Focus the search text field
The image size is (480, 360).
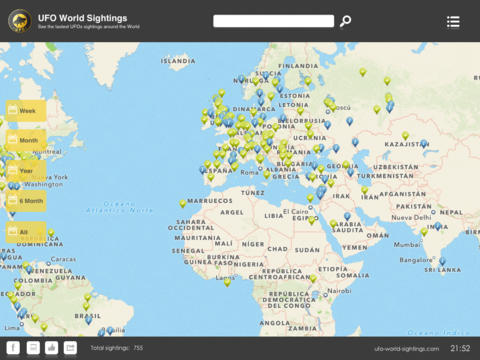coord(273,21)
